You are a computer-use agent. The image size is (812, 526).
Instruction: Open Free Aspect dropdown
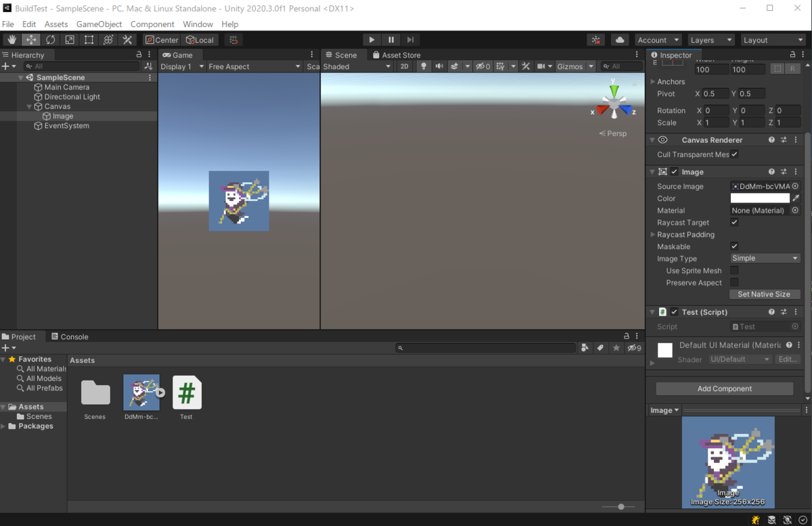click(254, 66)
